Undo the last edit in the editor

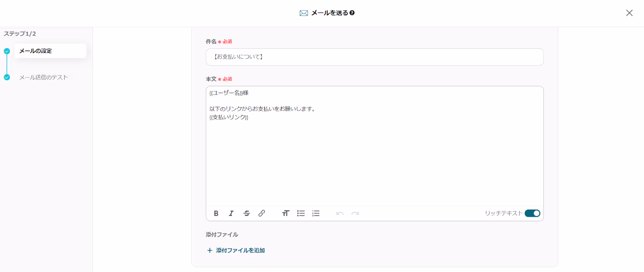pos(340,213)
